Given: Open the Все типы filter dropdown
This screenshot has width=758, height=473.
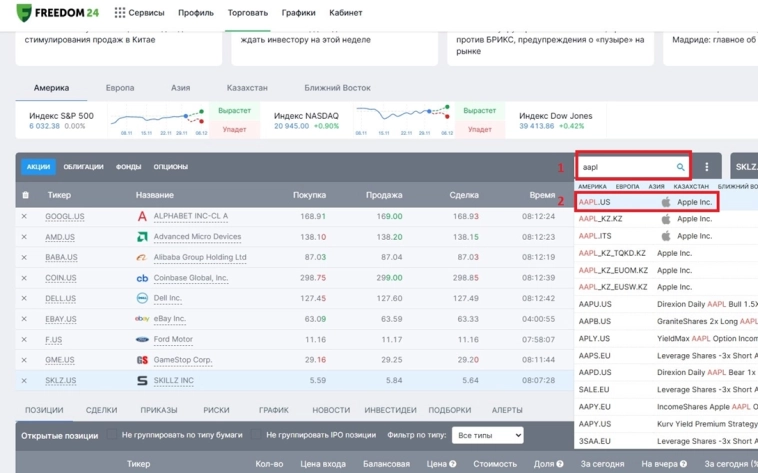Looking at the screenshot, I should click(x=488, y=435).
